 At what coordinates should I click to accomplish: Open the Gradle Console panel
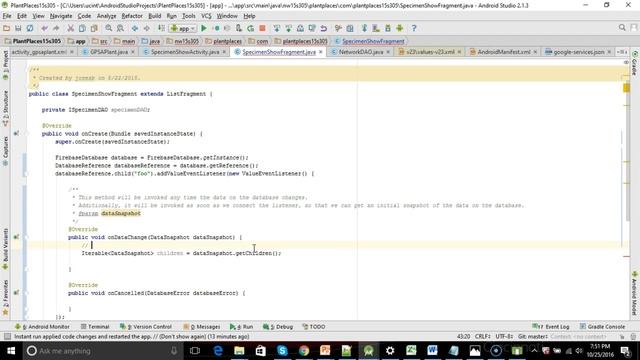tap(602, 327)
